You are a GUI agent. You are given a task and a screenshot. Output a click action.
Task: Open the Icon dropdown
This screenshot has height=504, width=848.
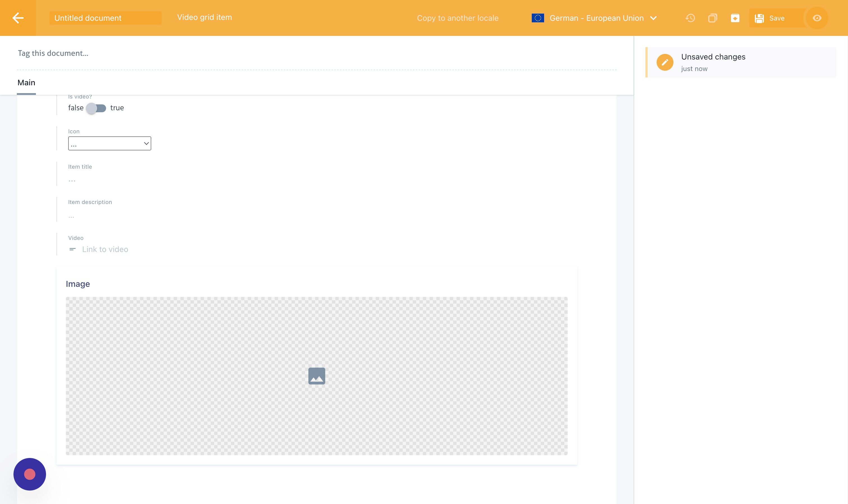109,143
